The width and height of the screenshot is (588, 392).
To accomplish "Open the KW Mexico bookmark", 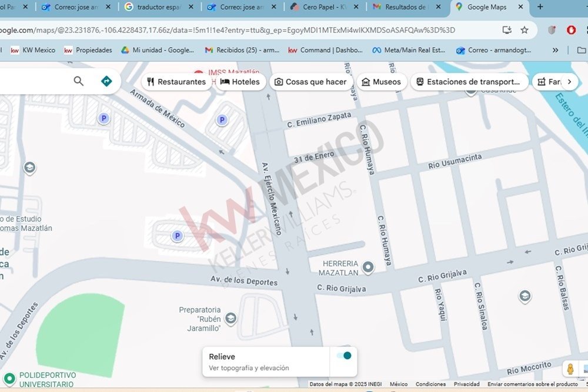I will click(33, 50).
